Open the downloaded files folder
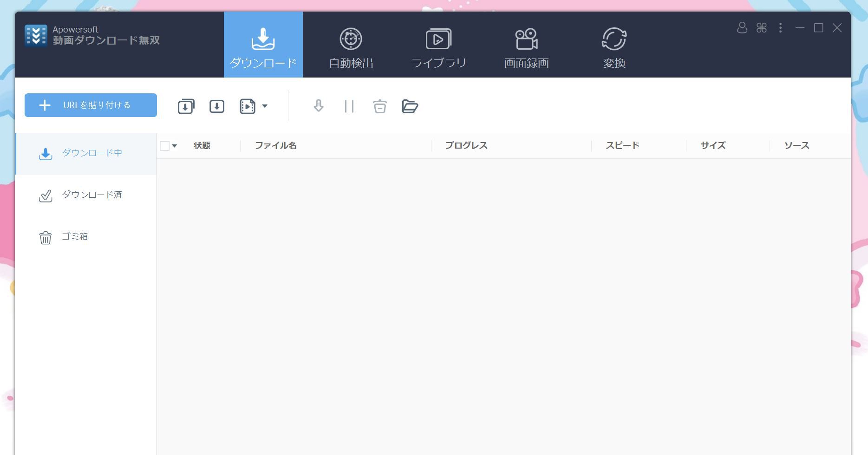 tap(410, 106)
